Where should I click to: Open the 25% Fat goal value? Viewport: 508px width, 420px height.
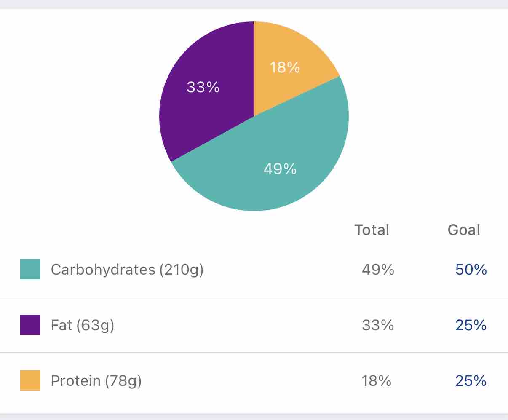click(x=471, y=325)
